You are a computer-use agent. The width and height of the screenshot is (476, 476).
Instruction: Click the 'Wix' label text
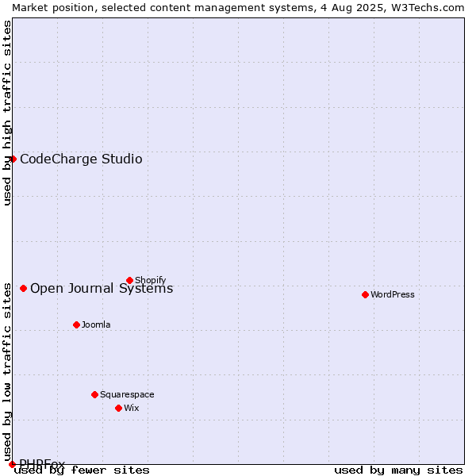coord(132,408)
